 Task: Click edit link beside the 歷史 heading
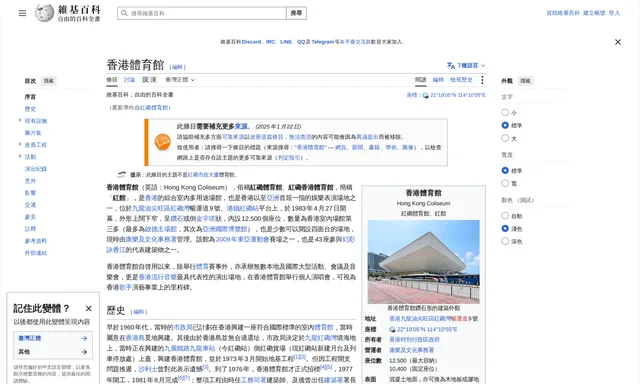pyautogui.click(x=139, y=312)
